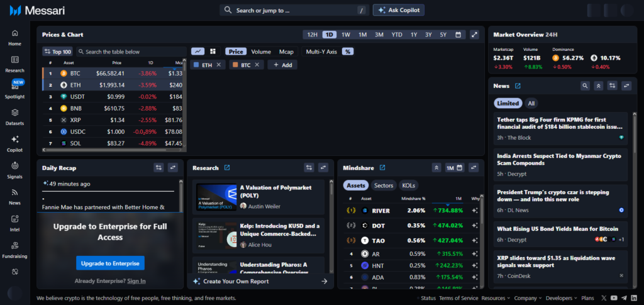Remove ETH from the chart

pyautogui.click(x=218, y=65)
